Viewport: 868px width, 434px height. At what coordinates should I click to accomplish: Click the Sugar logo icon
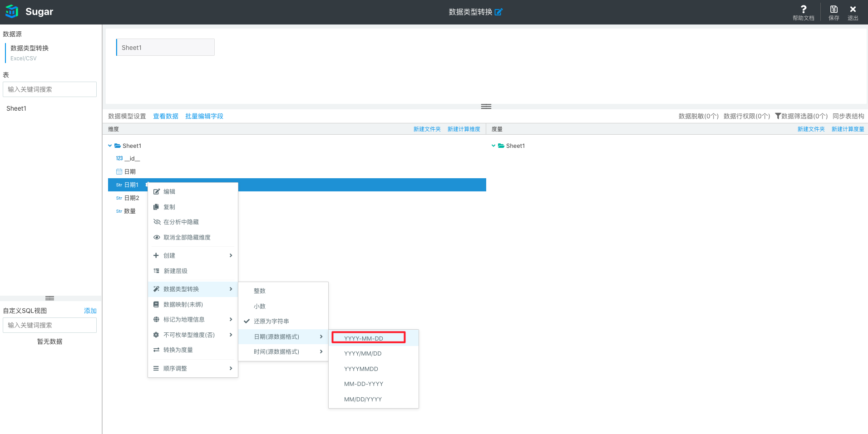12,12
